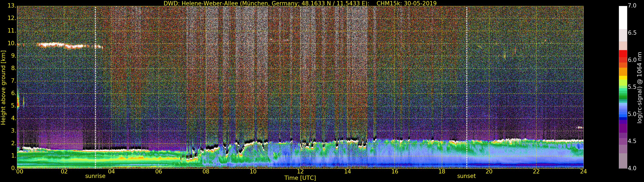Click the 12 hour tick on time axis
This screenshot has height=182, width=644.
point(300,172)
